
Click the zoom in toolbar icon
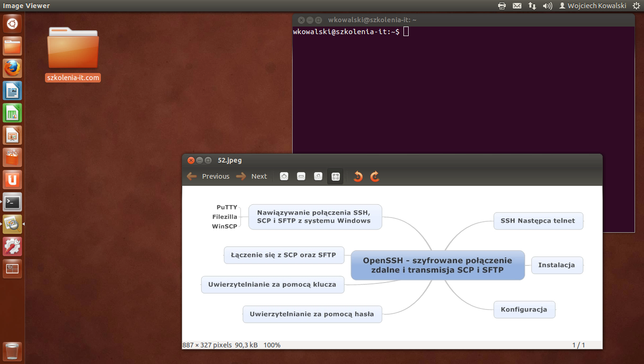click(x=284, y=176)
